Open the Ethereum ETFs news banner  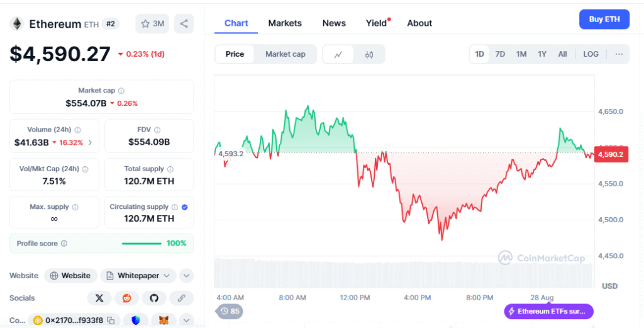click(x=548, y=312)
